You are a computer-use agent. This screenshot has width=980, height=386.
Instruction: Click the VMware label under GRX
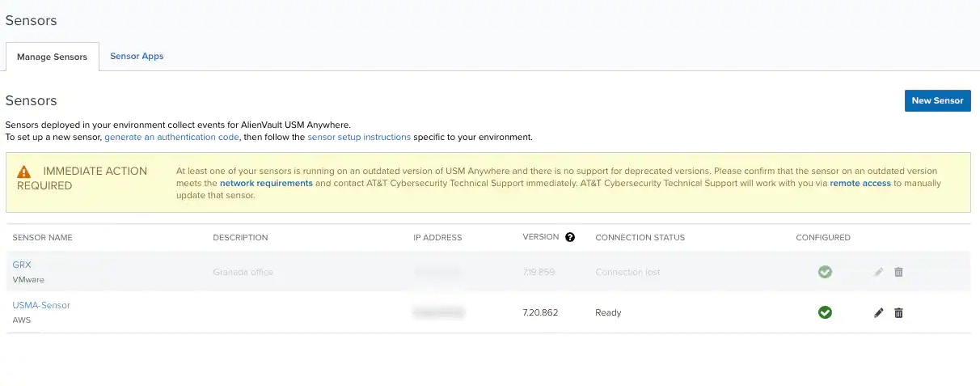(x=28, y=279)
